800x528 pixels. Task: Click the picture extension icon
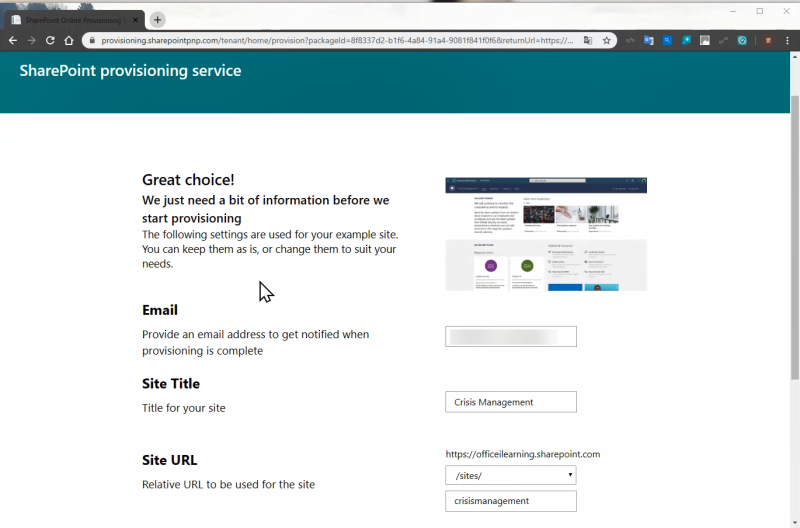click(705, 40)
